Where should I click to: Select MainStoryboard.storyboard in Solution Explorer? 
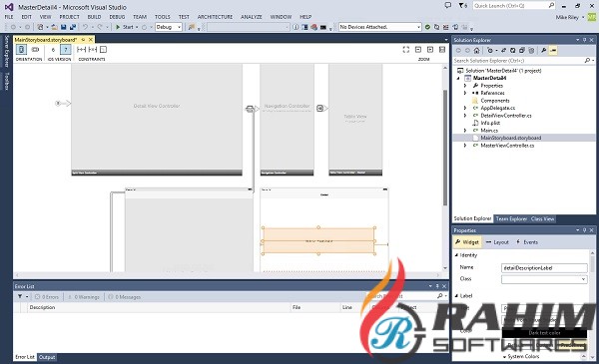pyautogui.click(x=510, y=138)
